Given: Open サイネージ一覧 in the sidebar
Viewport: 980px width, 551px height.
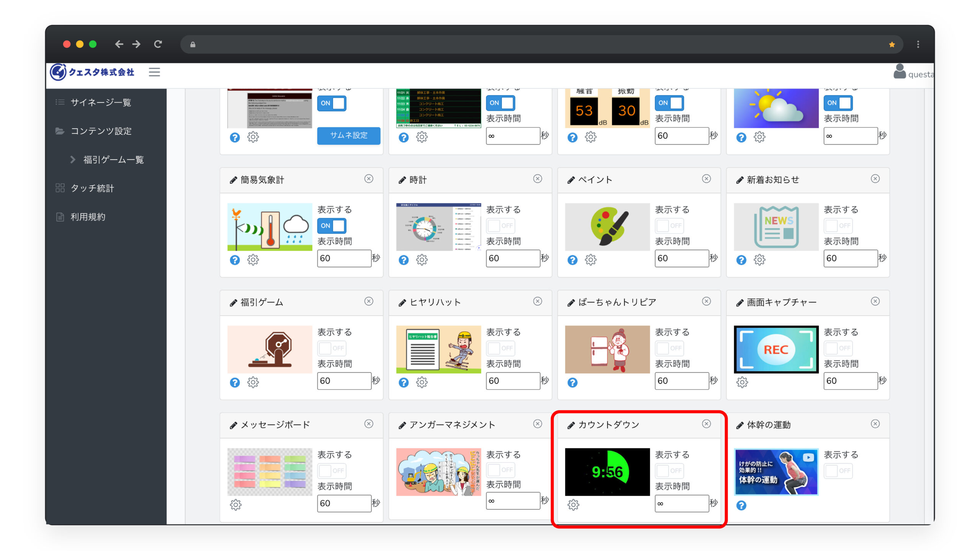Looking at the screenshot, I should [101, 103].
